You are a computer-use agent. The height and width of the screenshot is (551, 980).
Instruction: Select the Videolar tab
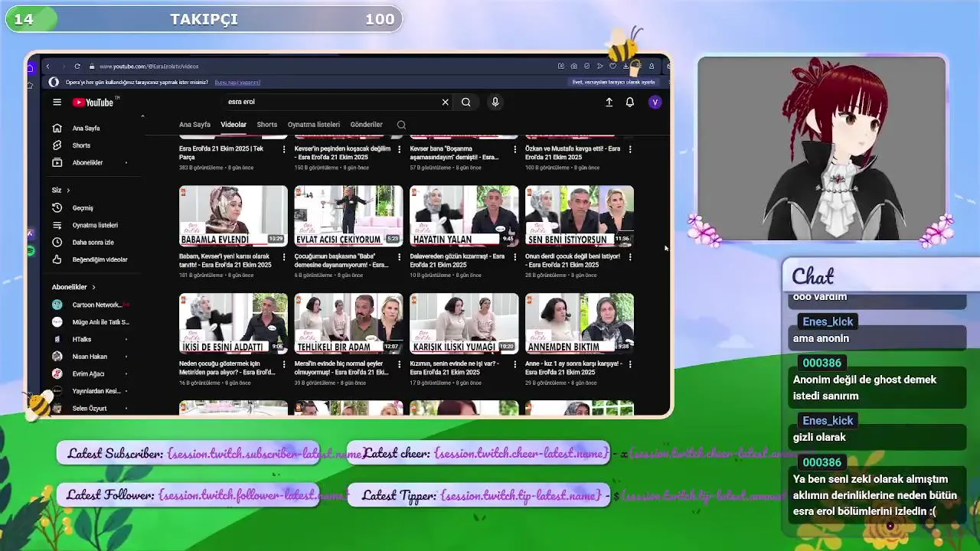point(234,125)
